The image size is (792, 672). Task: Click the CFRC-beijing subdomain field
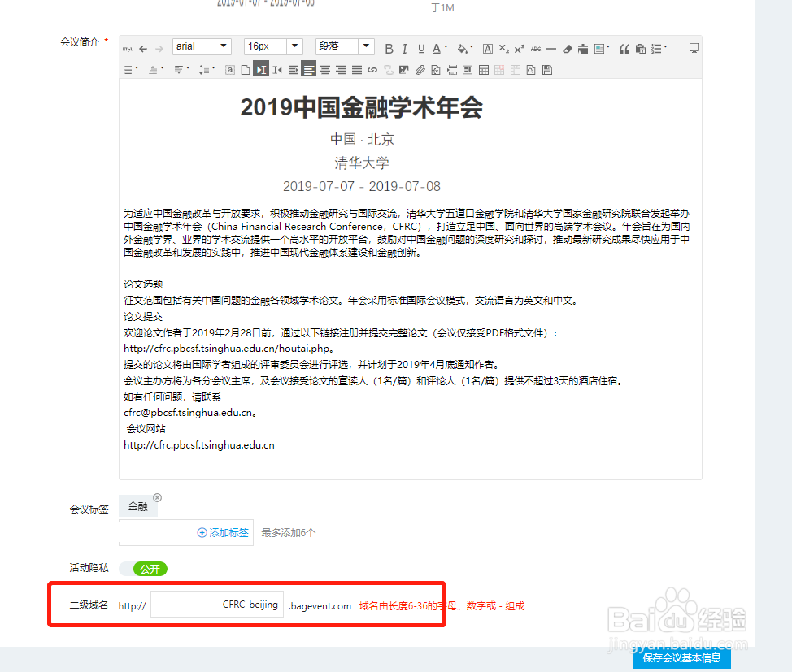(217, 605)
